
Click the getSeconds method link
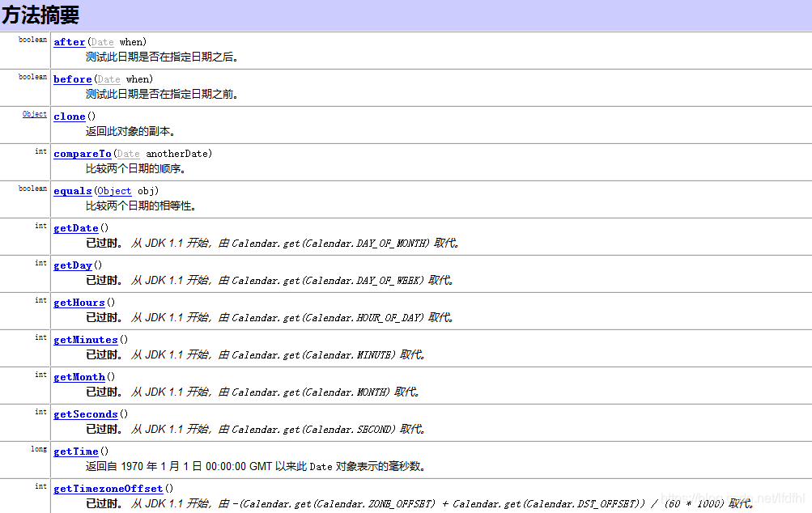[85, 413]
